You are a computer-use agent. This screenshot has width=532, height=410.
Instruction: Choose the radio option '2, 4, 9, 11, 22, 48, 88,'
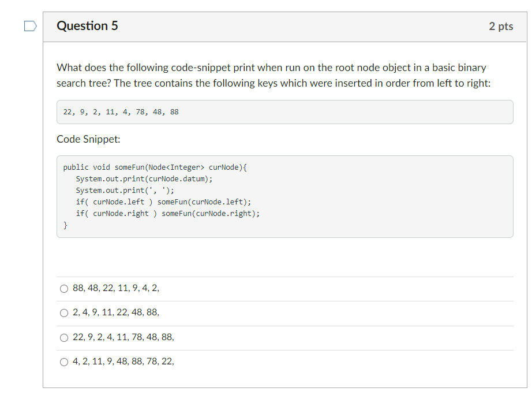64,313
